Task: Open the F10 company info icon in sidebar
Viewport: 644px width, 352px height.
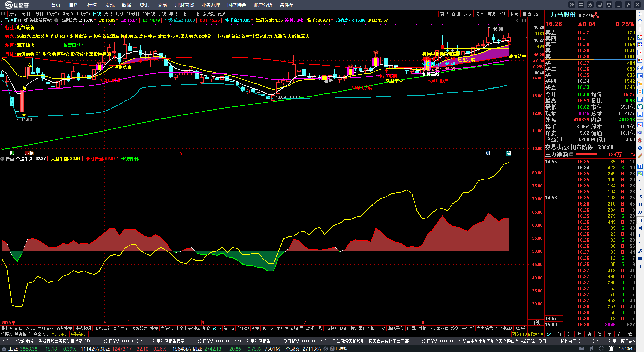Action: 640,76
